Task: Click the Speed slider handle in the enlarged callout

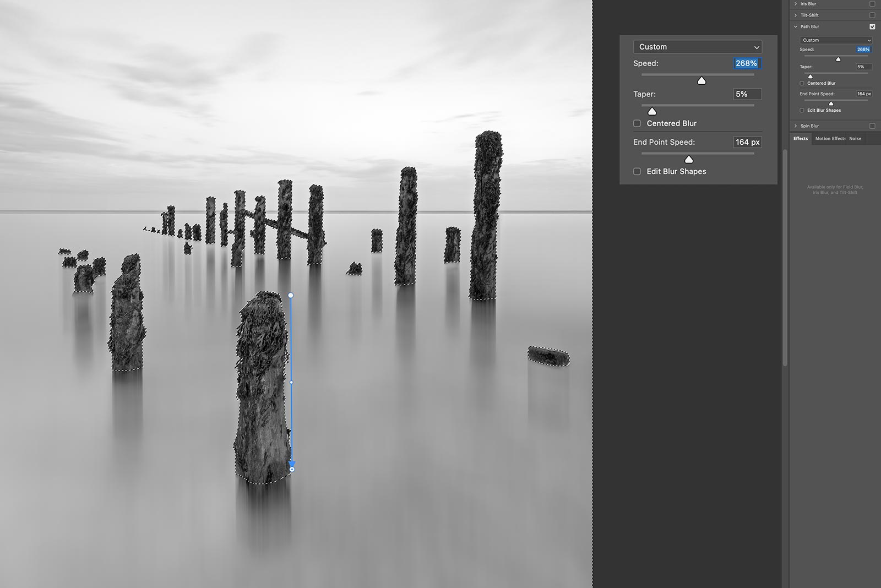Action: 701,81
